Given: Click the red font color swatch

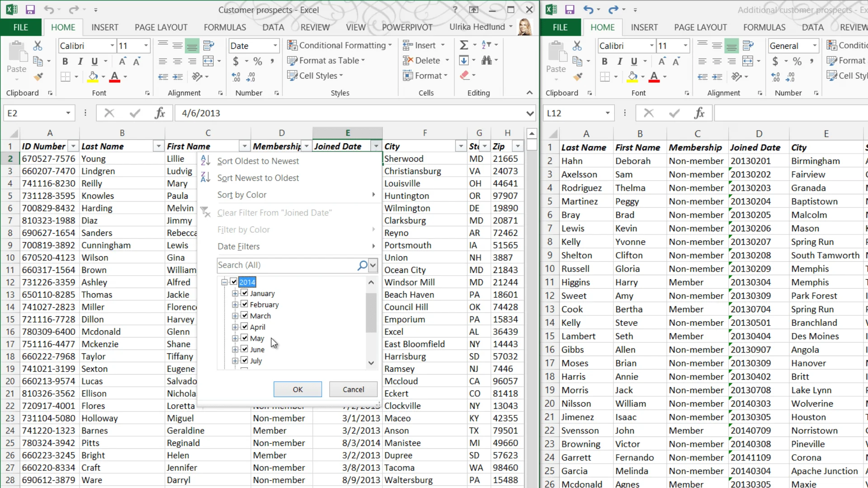Looking at the screenshot, I should point(115,77).
